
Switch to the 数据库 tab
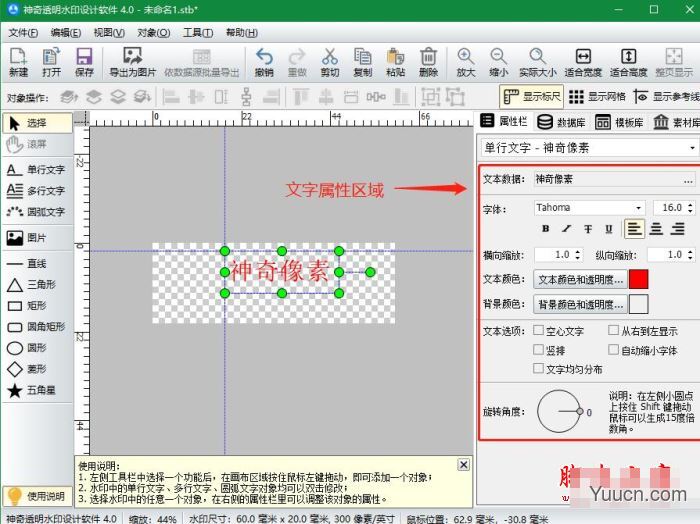pyautogui.click(x=561, y=122)
